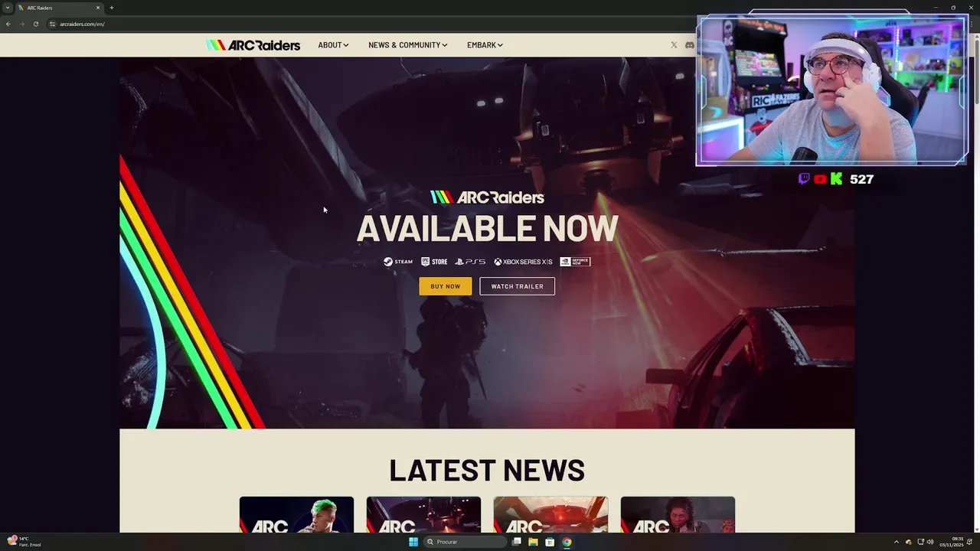Open the X (Twitter) social icon
The width and height of the screenshot is (980, 551).
674,45
